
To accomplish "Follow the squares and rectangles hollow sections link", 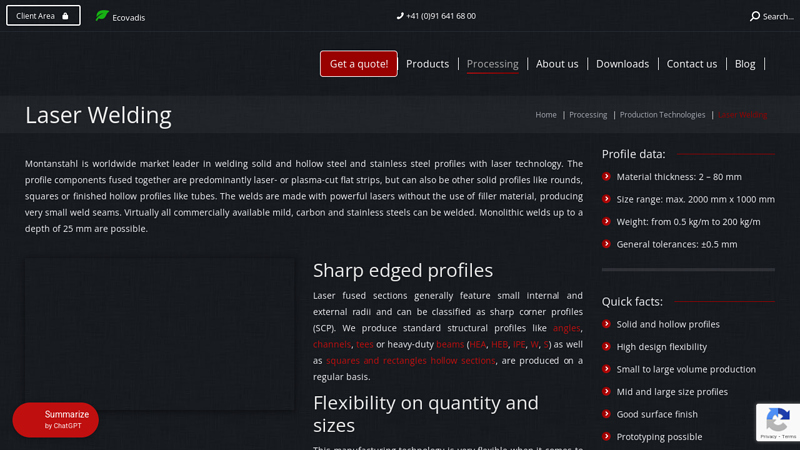I will 410,361.
